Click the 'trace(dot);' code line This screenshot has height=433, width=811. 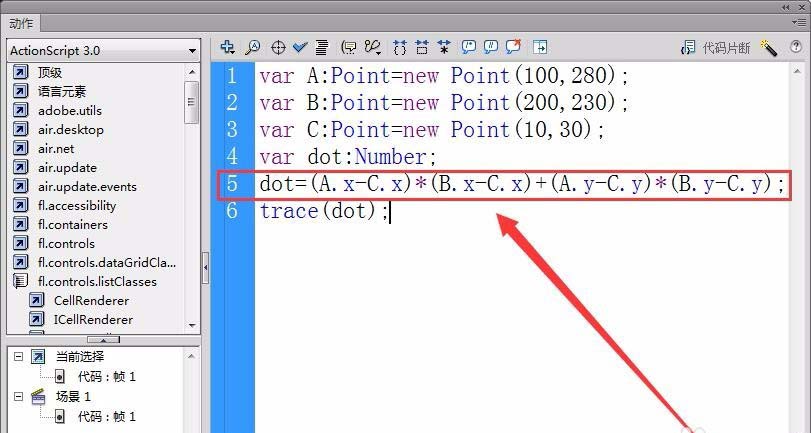click(324, 211)
